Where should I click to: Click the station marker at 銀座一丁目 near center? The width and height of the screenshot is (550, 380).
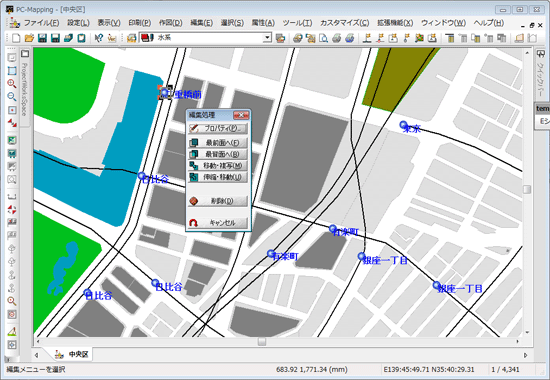(362, 256)
